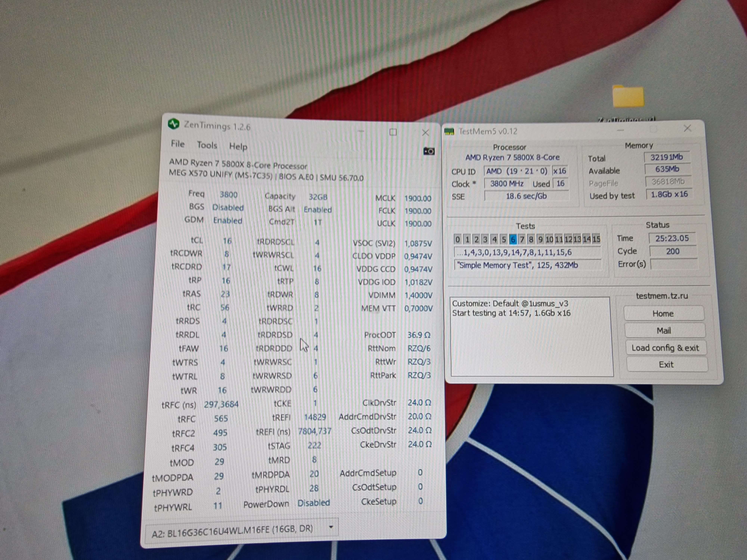Select test box 0 in Tests row
The width and height of the screenshot is (747, 560).
coord(457,239)
